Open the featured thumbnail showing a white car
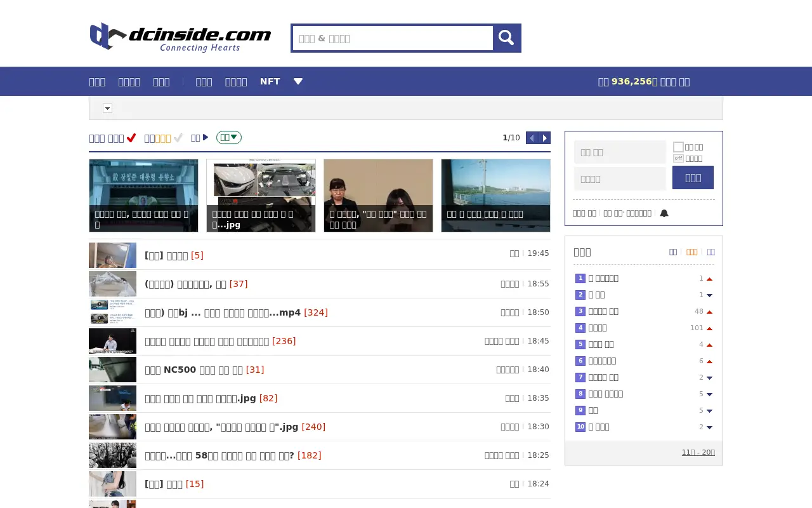The width and height of the screenshot is (812, 508). pyautogui.click(x=261, y=196)
